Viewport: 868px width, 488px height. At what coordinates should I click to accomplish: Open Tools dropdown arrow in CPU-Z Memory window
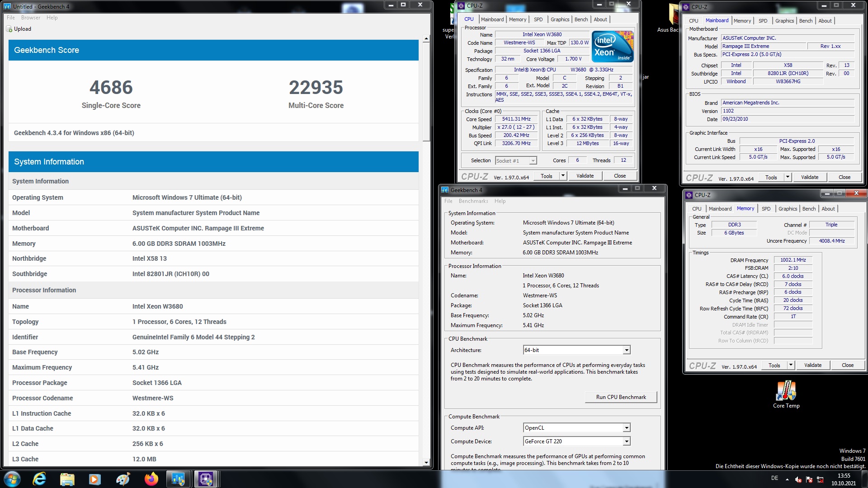(x=791, y=366)
